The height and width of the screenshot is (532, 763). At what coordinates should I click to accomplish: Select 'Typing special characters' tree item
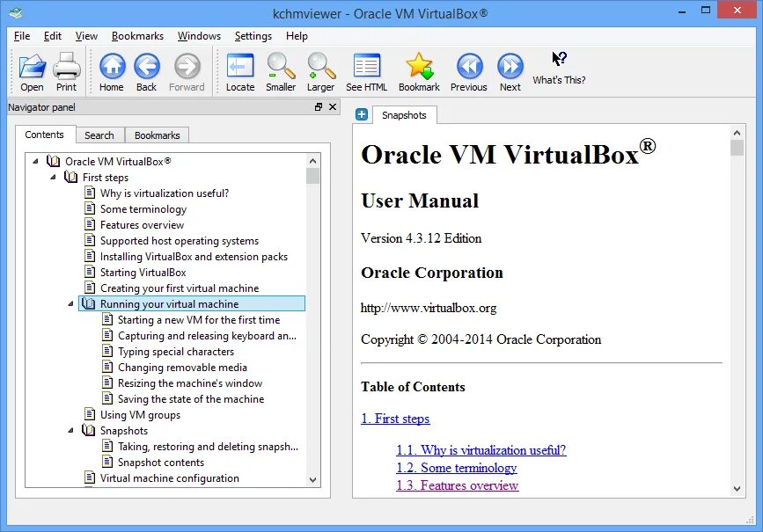pos(176,351)
